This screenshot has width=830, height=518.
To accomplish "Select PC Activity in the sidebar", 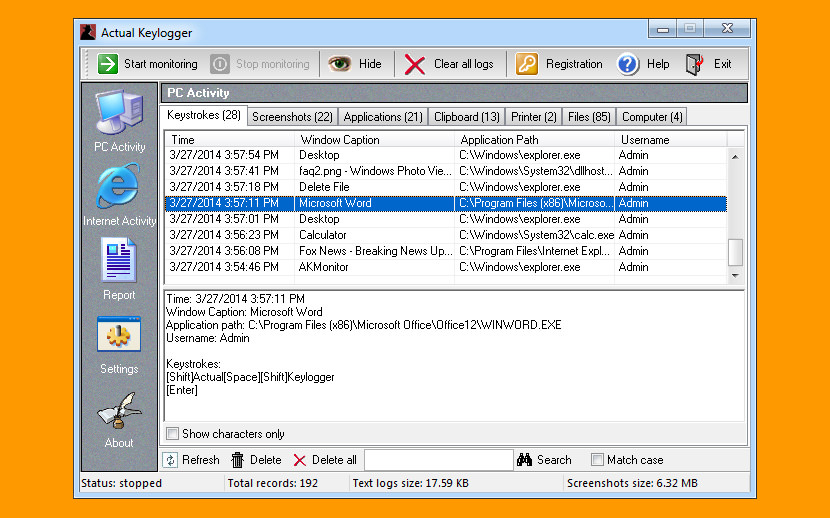I will tap(119, 120).
